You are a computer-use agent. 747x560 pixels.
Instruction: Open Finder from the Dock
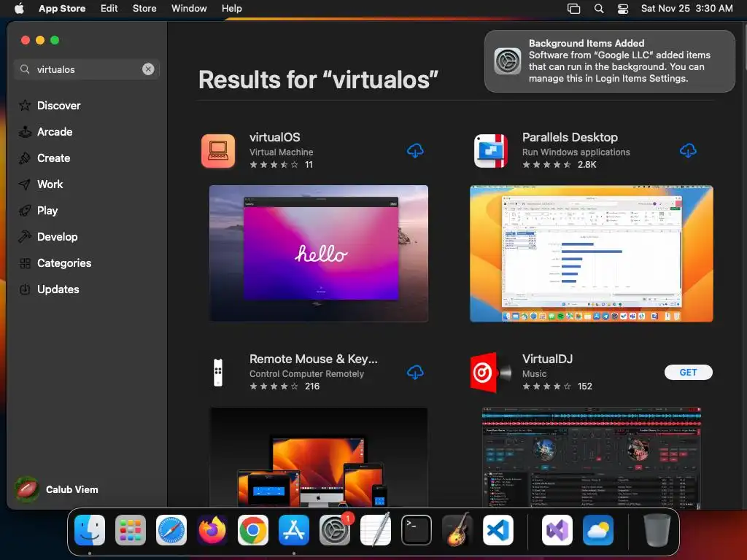pos(90,530)
